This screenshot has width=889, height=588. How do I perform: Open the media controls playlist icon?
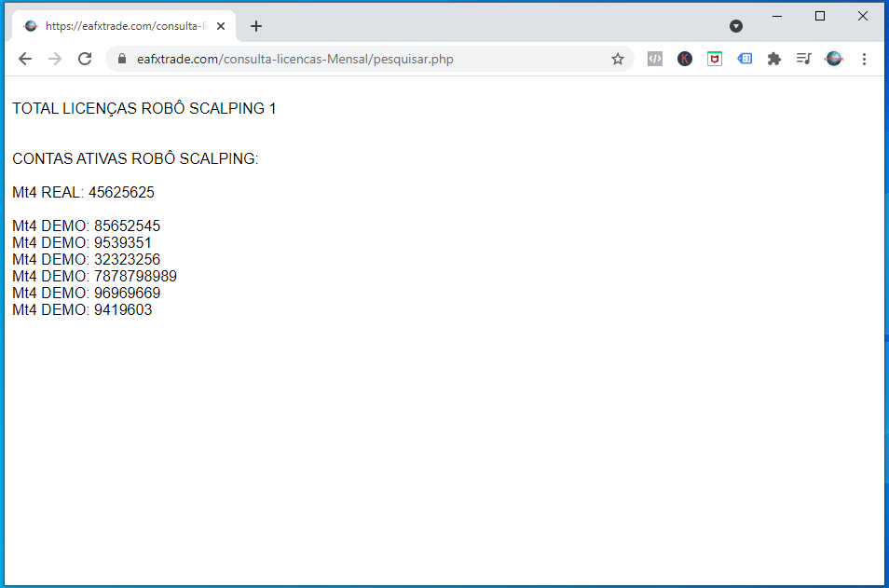(x=803, y=59)
